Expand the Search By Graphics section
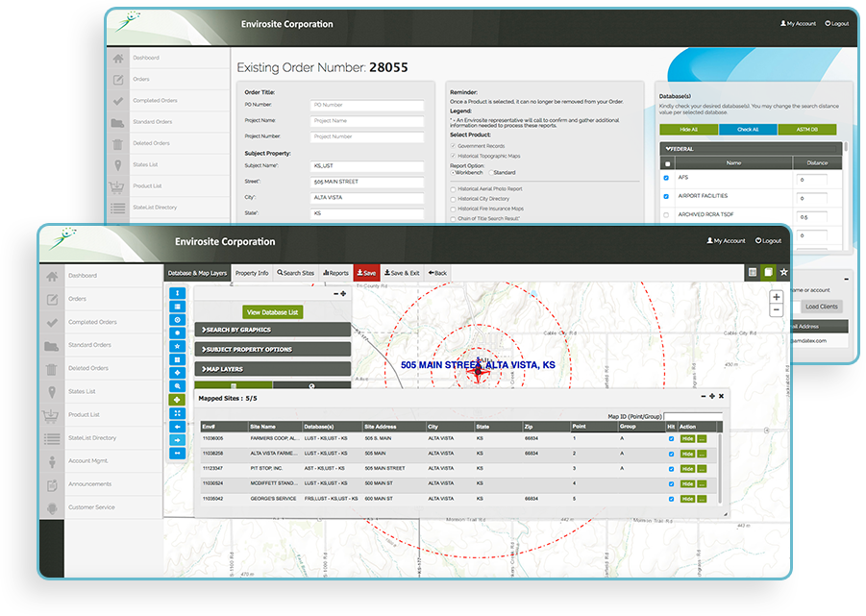This screenshot has height=616, width=866. click(x=273, y=330)
